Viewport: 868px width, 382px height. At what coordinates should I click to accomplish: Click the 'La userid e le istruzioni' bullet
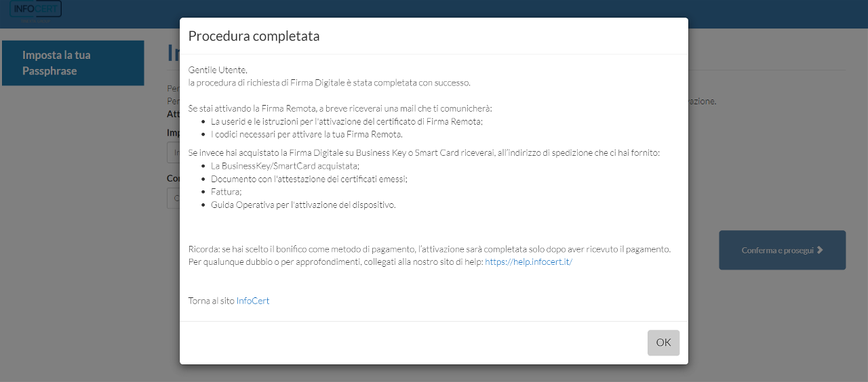[x=347, y=121]
